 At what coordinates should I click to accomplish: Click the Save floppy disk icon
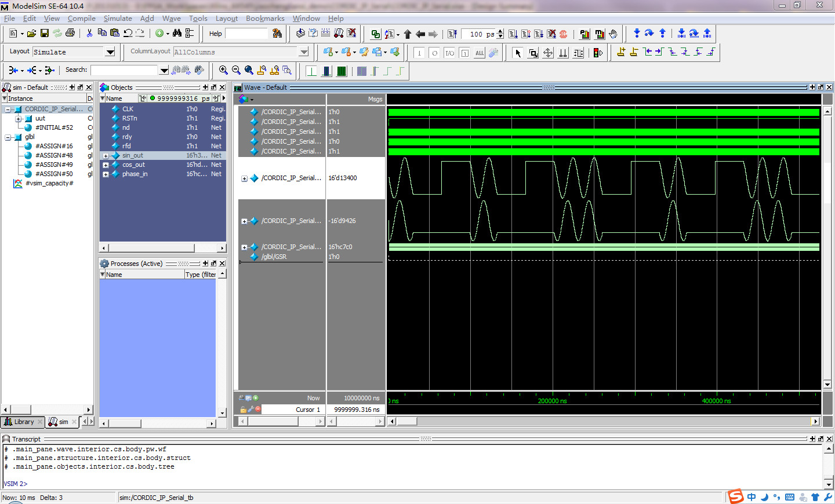pyautogui.click(x=45, y=34)
